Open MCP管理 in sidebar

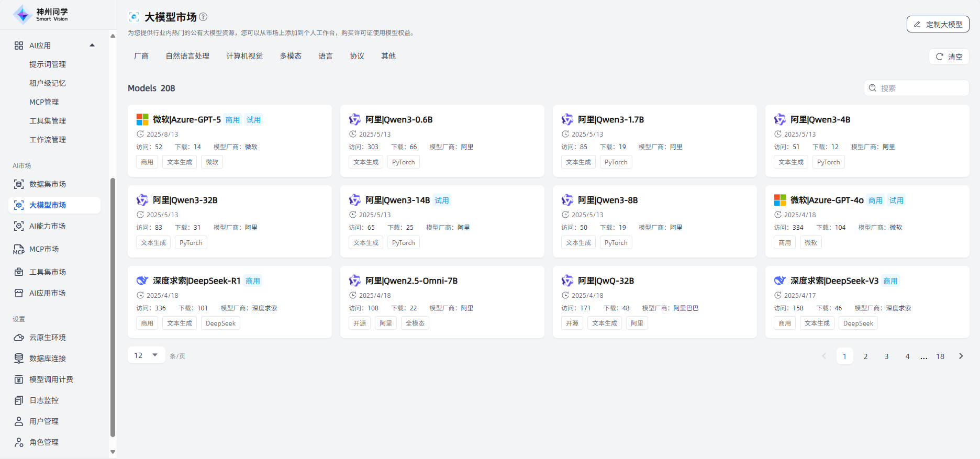tap(44, 102)
